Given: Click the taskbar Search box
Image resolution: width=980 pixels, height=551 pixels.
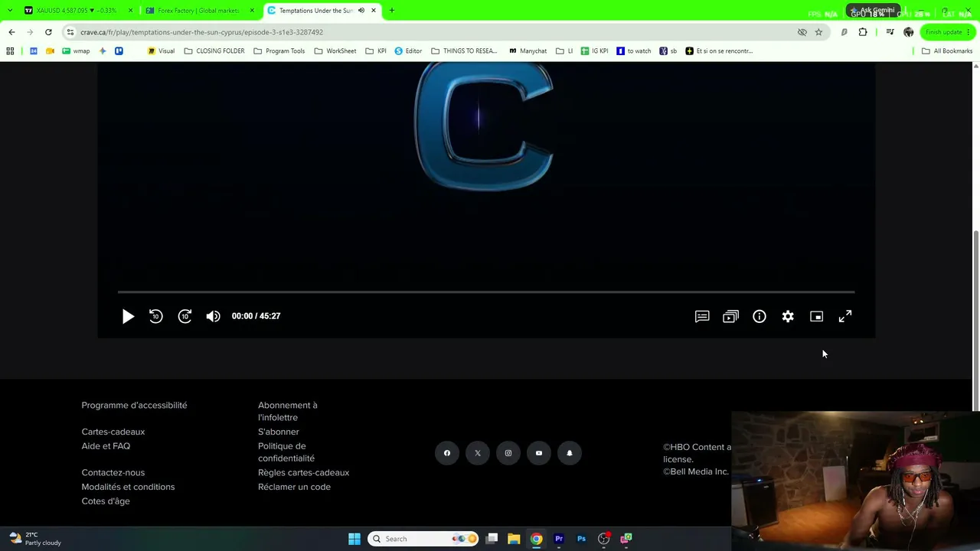Looking at the screenshot, I should 423,539.
